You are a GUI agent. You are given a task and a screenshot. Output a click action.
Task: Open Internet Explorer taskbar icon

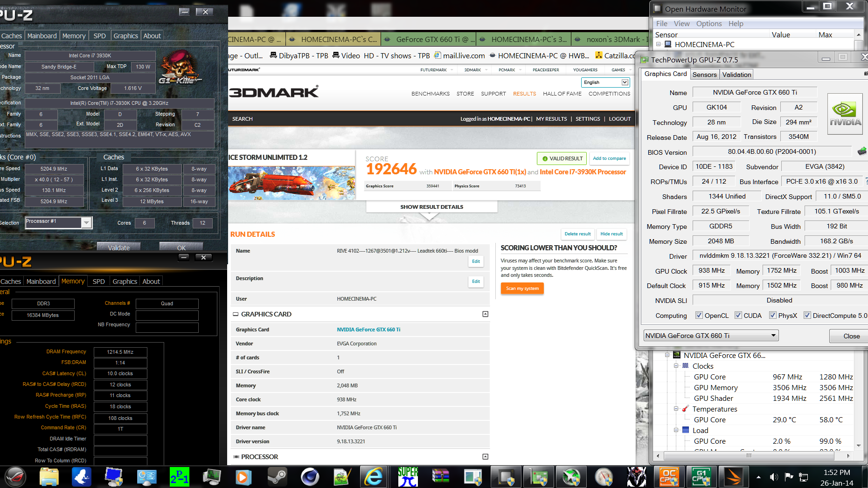click(374, 477)
